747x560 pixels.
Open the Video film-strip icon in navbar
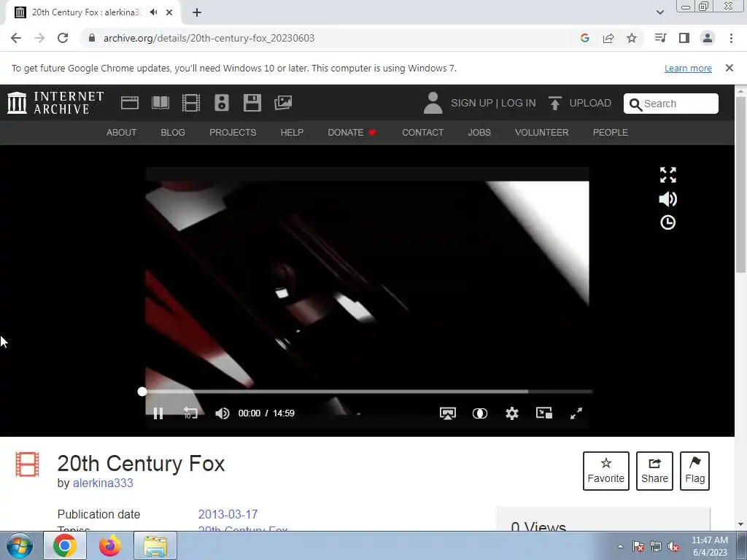tap(191, 103)
